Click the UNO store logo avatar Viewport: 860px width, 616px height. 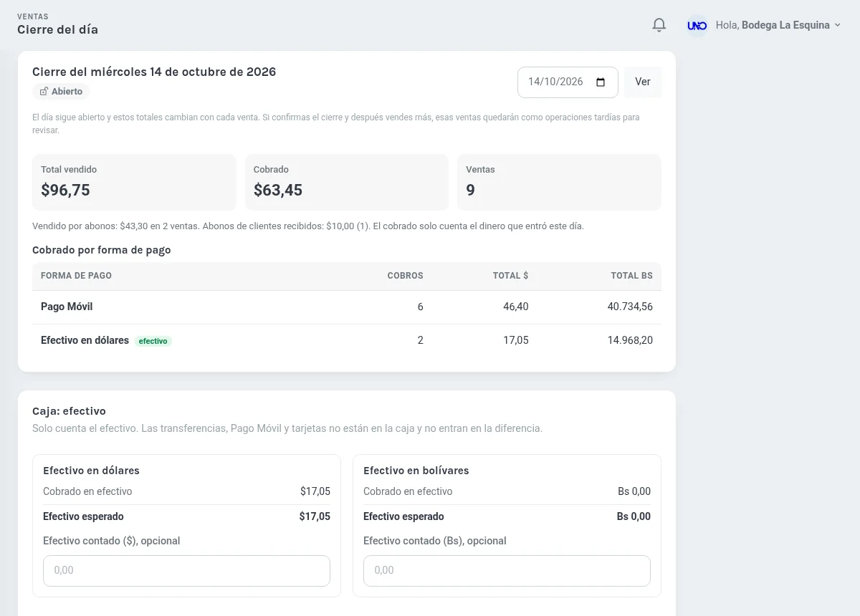(x=697, y=25)
